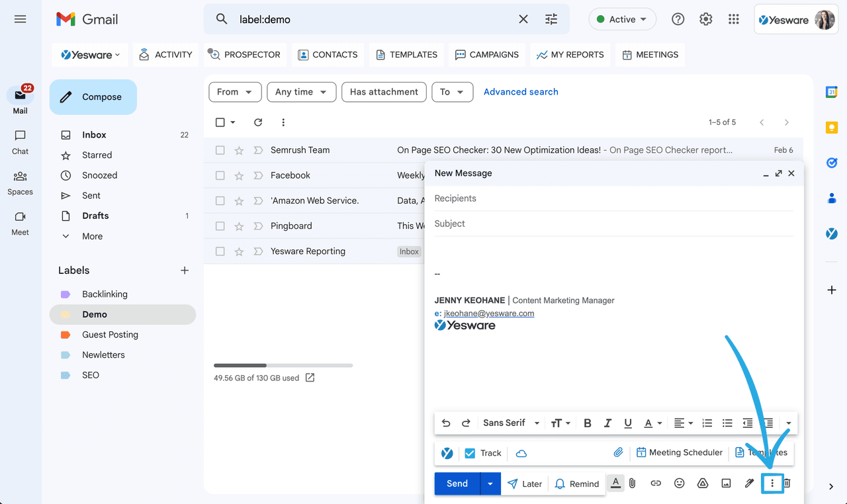Select the Semrush Team email checkbox

220,150
